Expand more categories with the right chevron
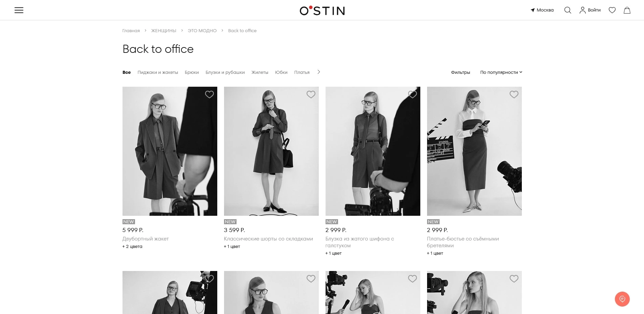Screen dimensions: 644x314 [318, 72]
